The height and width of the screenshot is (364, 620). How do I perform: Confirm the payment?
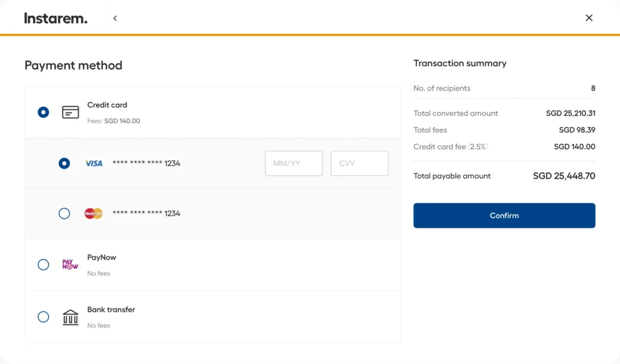click(x=504, y=215)
